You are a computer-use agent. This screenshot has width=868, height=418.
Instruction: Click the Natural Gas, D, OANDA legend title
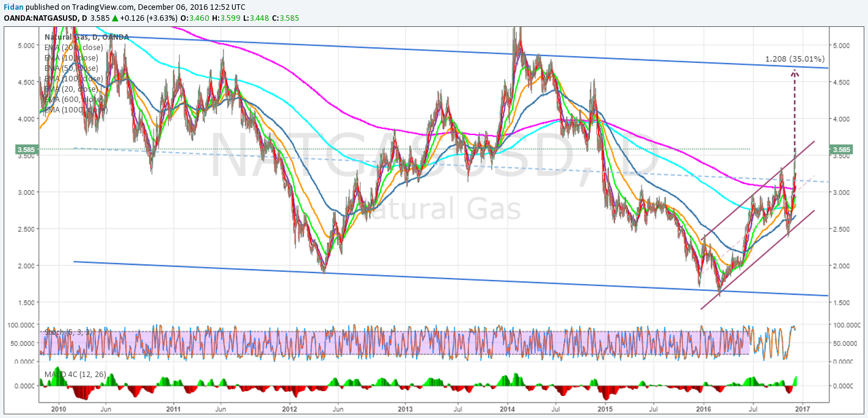[87, 37]
